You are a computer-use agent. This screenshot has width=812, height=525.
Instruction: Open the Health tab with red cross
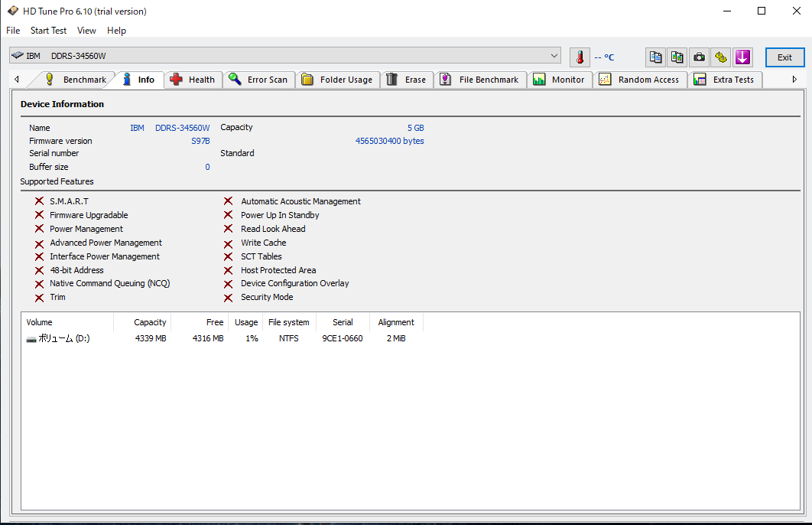(193, 80)
